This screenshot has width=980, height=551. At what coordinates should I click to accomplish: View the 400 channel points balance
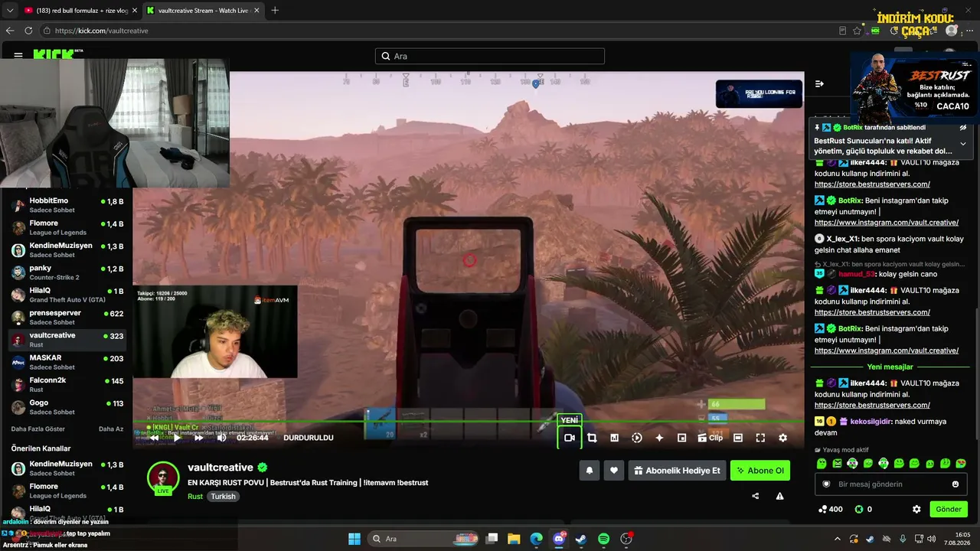coord(831,509)
